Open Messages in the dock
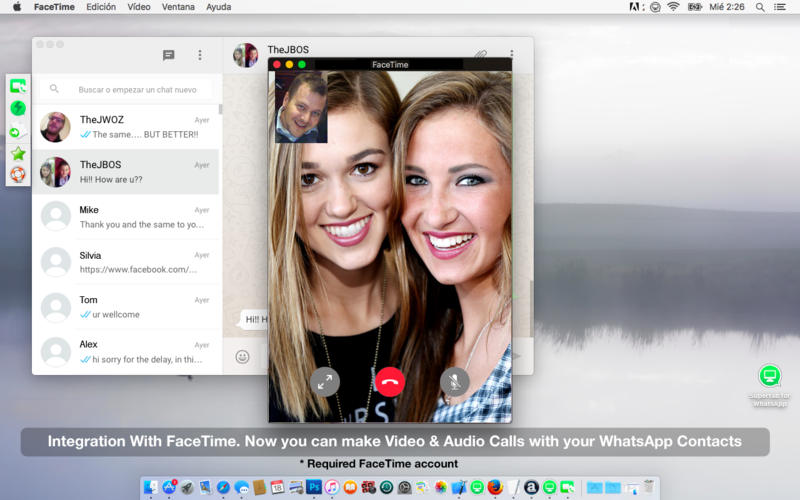 tap(242, 488)
